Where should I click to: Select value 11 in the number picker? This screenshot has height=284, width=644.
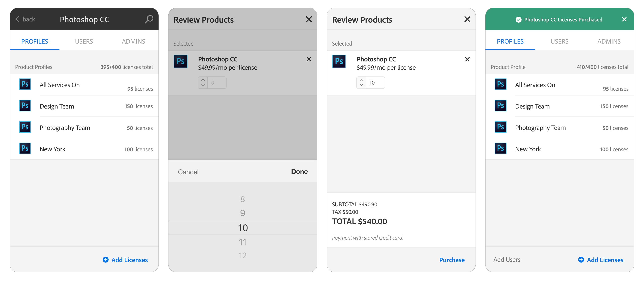click(x=242, y=242)
